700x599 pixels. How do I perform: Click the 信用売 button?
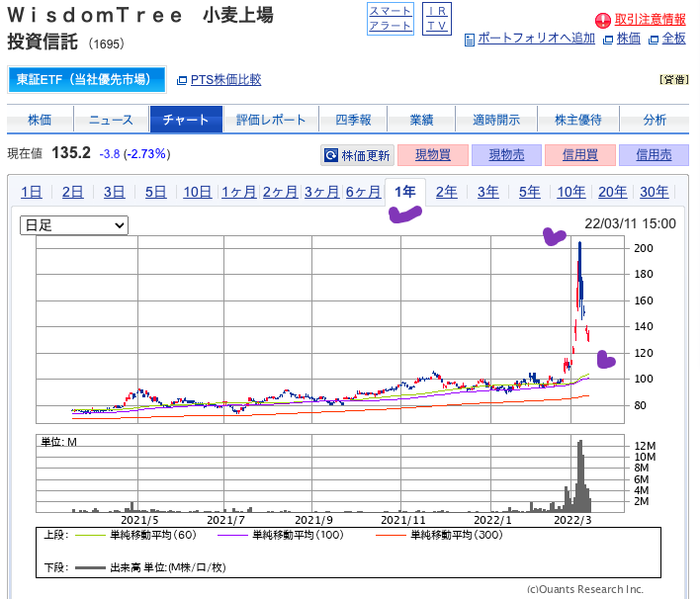click(654, 155)
